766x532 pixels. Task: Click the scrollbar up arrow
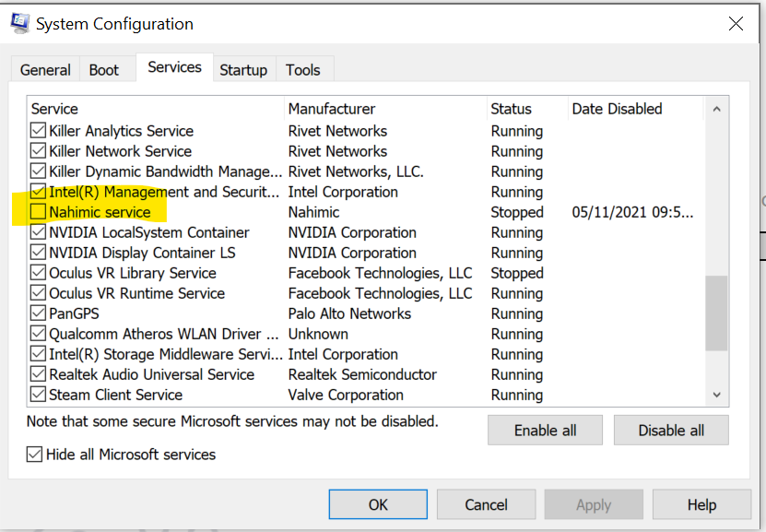coord(716,109)
